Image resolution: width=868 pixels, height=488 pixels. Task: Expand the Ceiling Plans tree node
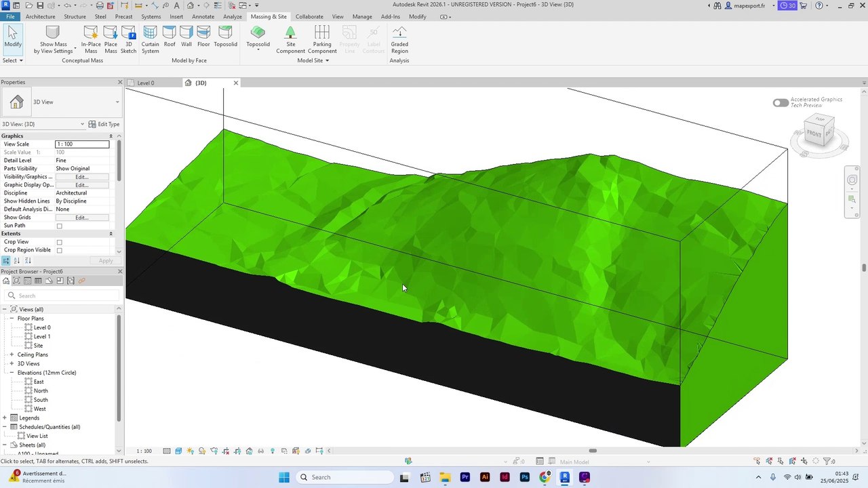tap(12, 354)
